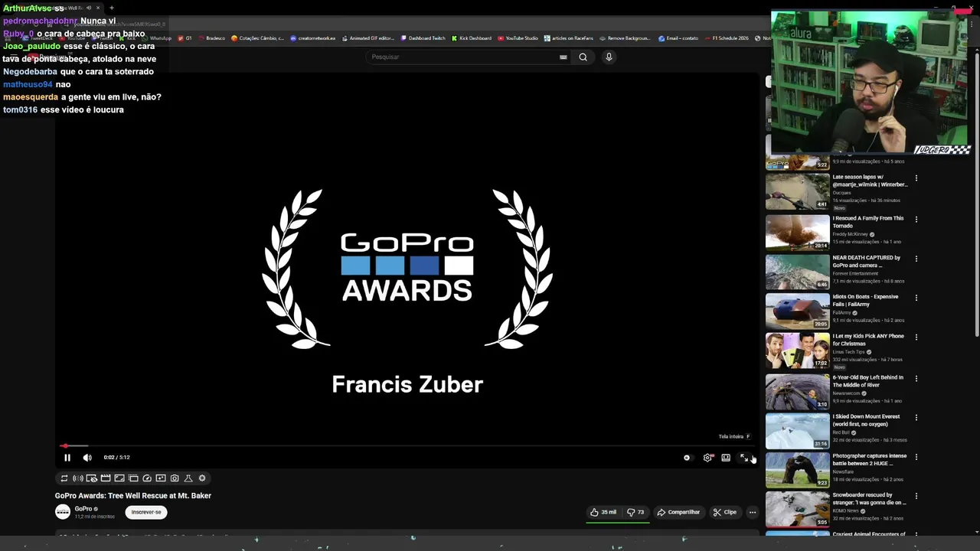Screen dimensions: 980x551
Task: Open the more actions menu below the video
Action: [753, 512]
